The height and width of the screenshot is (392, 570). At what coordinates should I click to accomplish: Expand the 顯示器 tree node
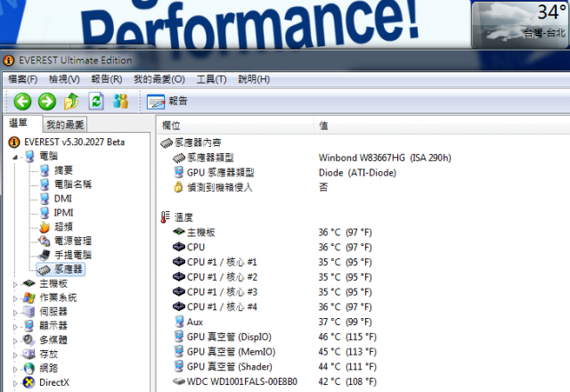pyautogui.click(x=15, y=327)
